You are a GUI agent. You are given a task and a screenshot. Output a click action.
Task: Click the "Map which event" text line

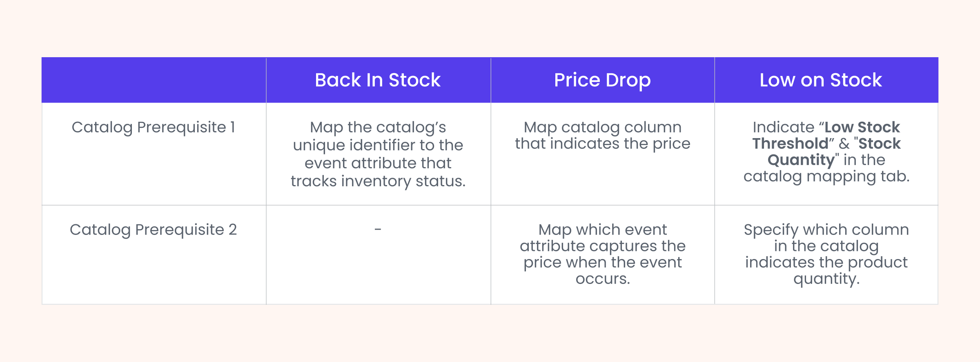(x=602, y=230)
